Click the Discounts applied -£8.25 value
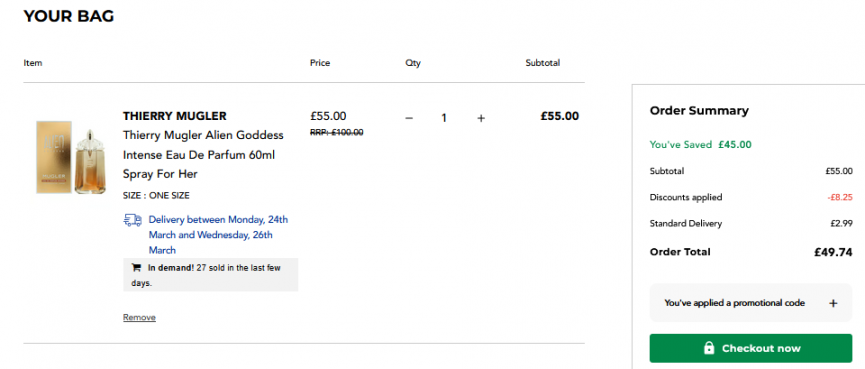Image resolution: width=865 pixels, height=369 pixels. coord(840,197)
